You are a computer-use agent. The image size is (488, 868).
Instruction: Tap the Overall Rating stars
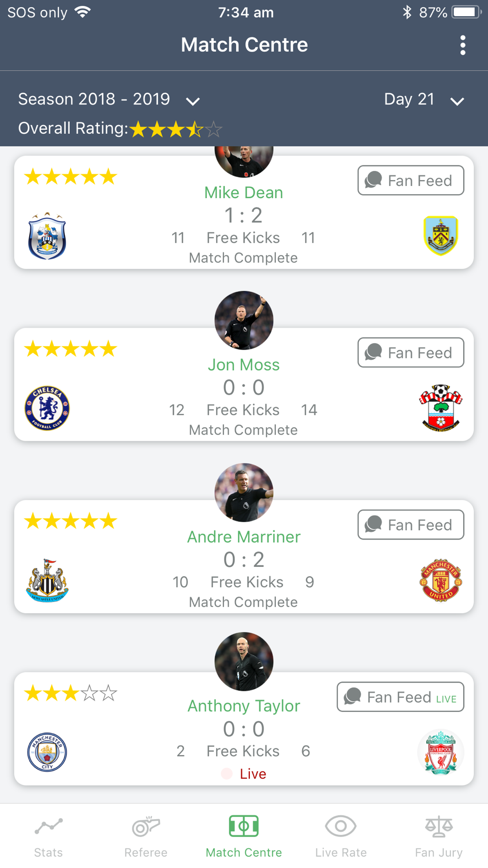[176, 129]
